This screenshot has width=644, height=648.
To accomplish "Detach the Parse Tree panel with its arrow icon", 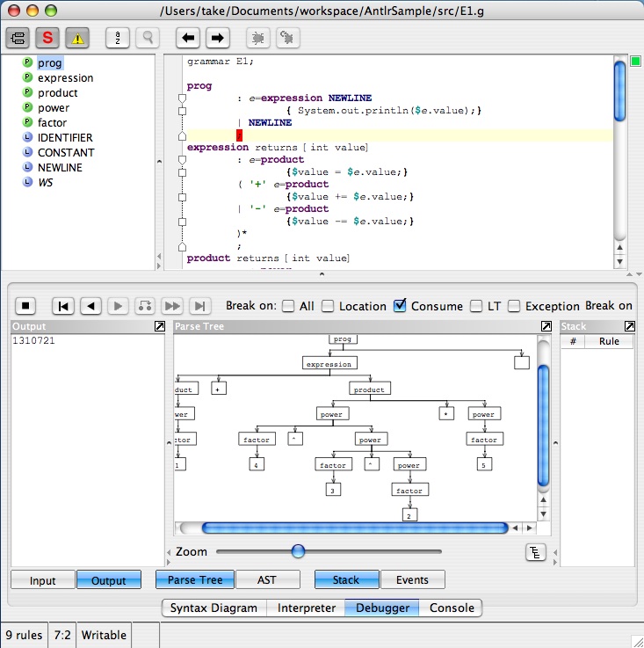I will coord(546,326).
